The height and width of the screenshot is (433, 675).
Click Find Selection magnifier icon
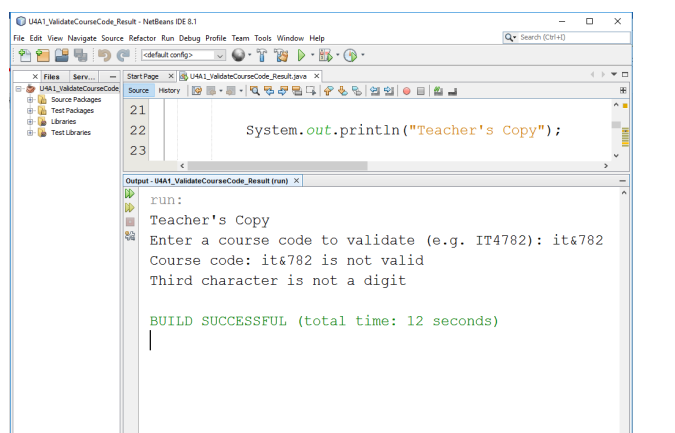pyautogui.click(x=255, y=91)
